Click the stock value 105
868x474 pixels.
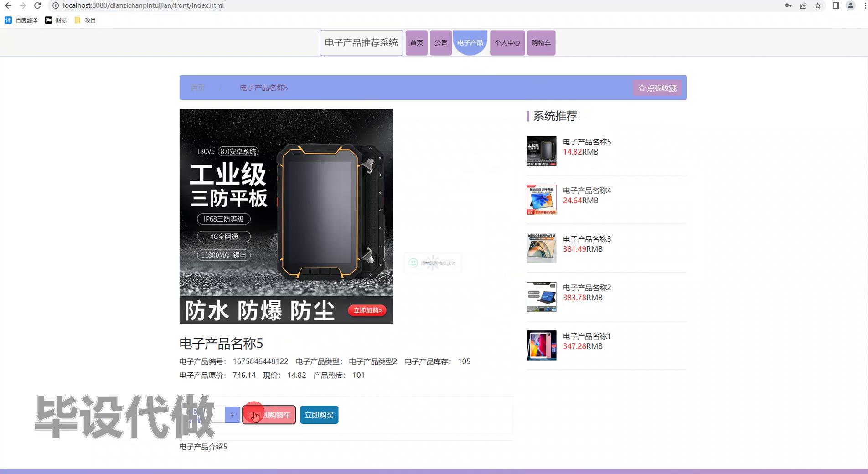(464, 361)
